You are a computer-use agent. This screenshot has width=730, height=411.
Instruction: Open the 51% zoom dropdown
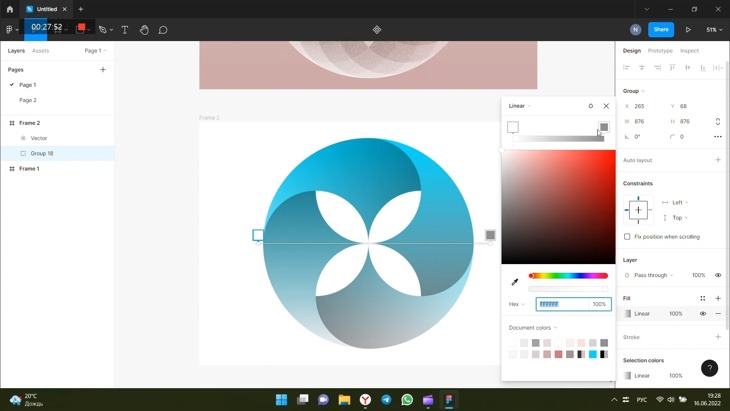714,30
